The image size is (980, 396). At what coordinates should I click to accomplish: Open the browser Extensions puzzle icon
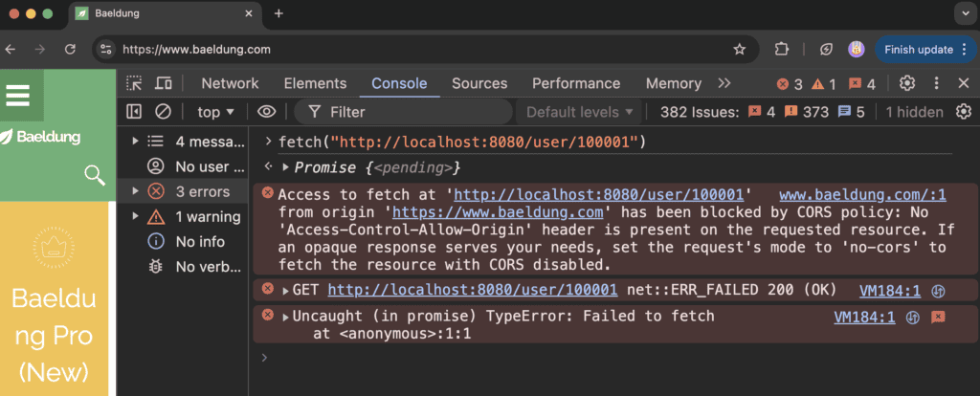[x=781, y=49]
